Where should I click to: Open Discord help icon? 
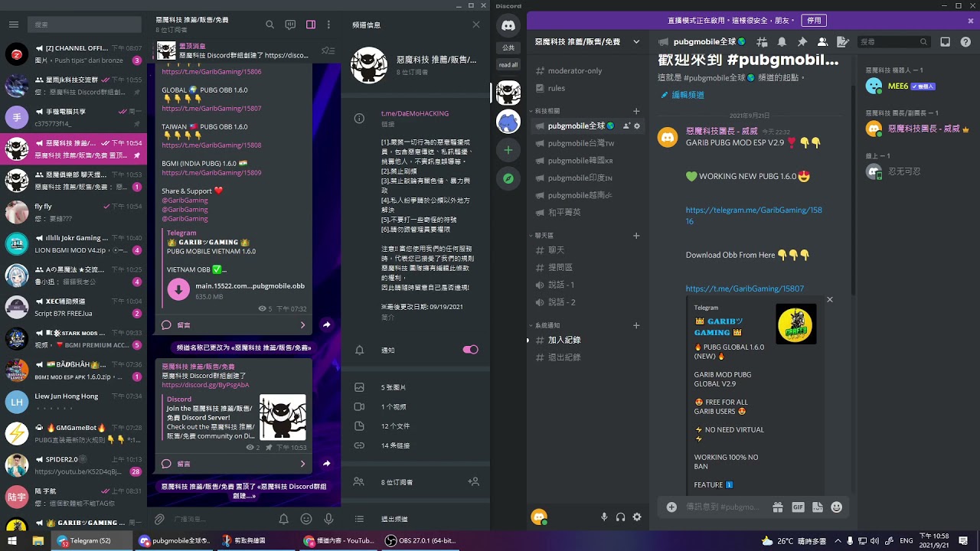[965, 41]
